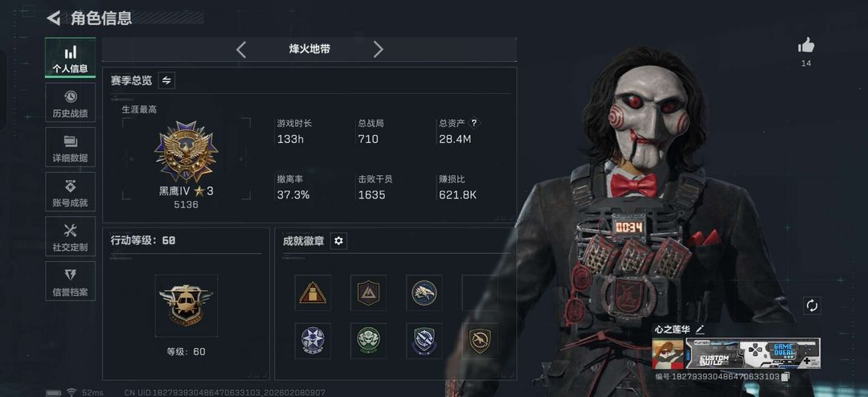The image size is (868, 397).
Task: Click the 总资产 question mark help icon
Action: [x=474, y=124]
